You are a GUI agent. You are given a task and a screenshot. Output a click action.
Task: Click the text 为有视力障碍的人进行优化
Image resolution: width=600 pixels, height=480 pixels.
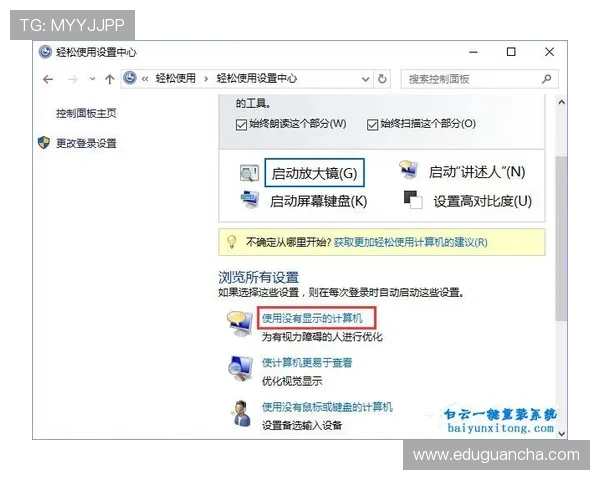coord(322,337)
